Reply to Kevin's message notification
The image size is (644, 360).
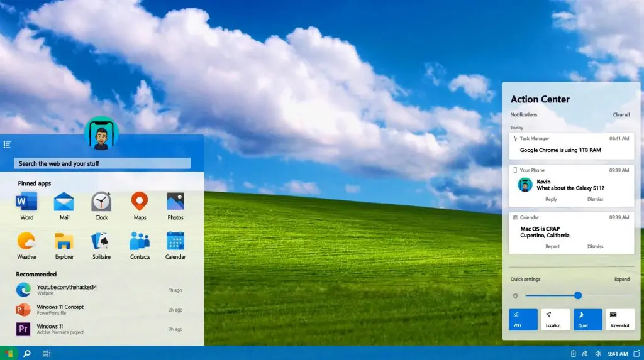click(x=551, y=199)
